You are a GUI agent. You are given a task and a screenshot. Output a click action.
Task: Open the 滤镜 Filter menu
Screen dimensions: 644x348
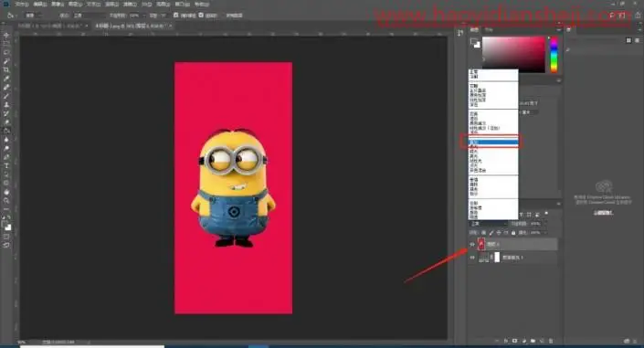(x=130, y=4)
